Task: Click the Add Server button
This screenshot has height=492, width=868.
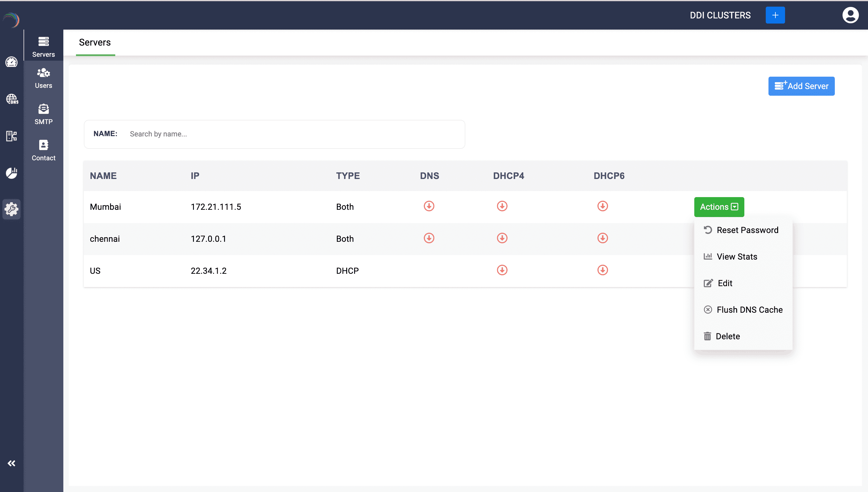Action: (x=801, y=86)
